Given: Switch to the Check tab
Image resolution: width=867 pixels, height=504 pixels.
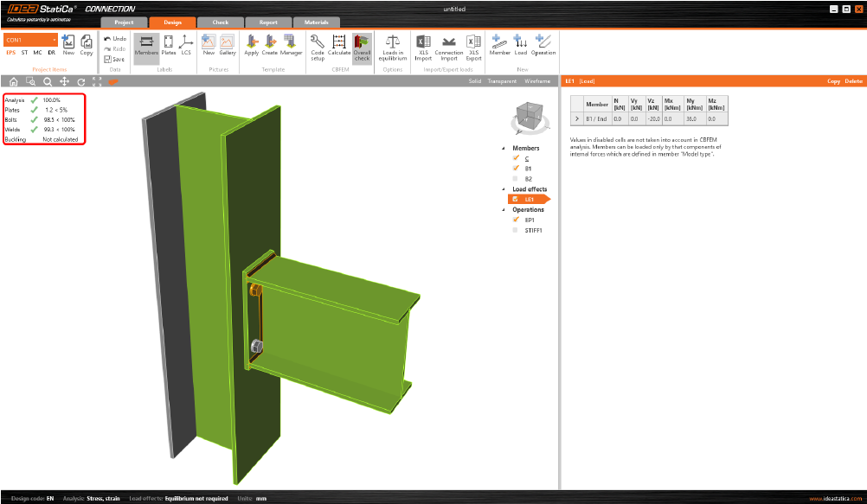Looking at the screenshot, I should coord(221,22).
